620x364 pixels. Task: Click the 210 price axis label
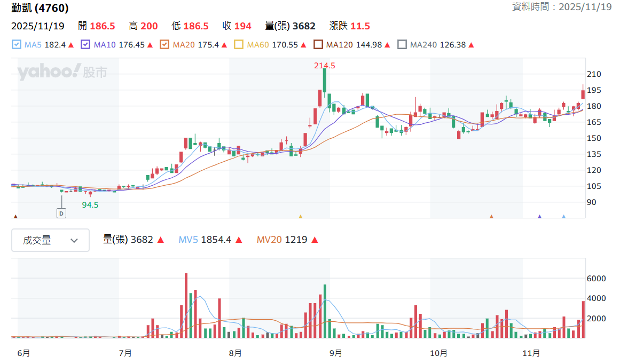point(594,74)
